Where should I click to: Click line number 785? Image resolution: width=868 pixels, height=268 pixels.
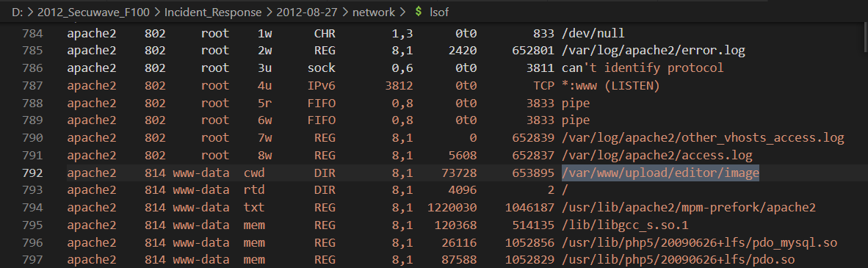pos(32,51)
